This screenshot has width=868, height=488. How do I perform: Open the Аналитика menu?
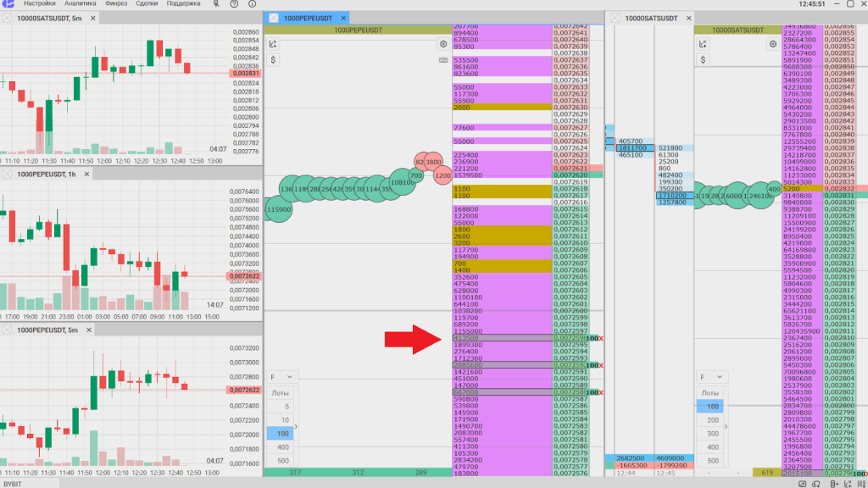point(80,4)
